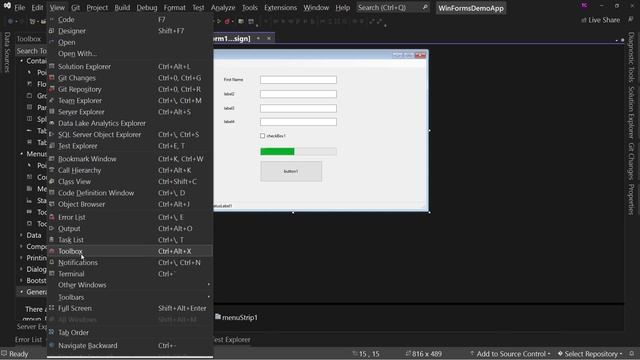
Task: Click the green progress bar control
Action: (x=298, y=151)
